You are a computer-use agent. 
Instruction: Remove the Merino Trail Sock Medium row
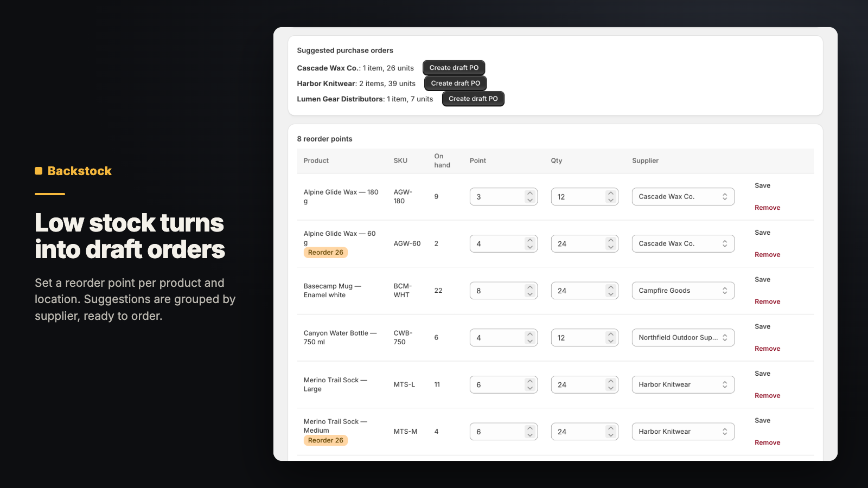(767, 442)
